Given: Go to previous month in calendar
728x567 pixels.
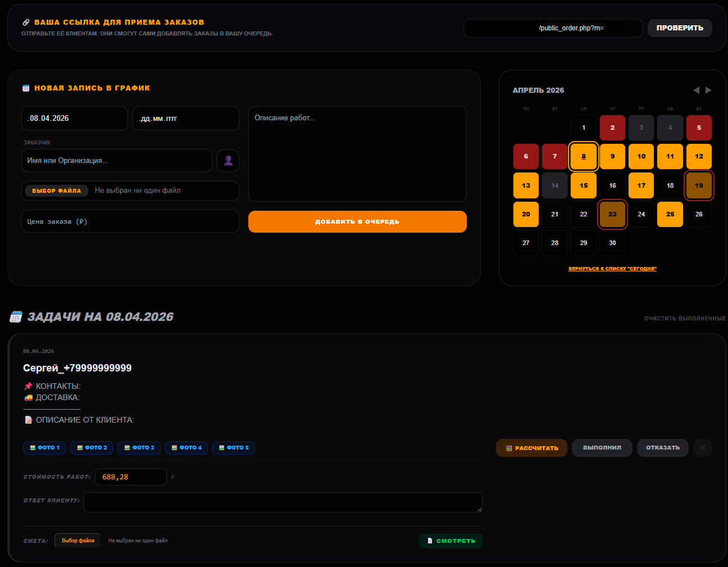Looking at the screenshot, I should [696, 90].
